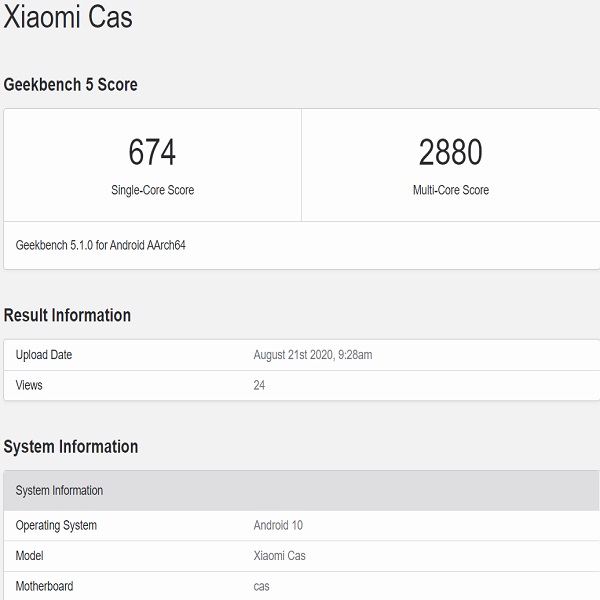Click the Xiaomi Cas page title
This screenshot has width=600, height=600.
pyautogui.click(x=68, y=17)
